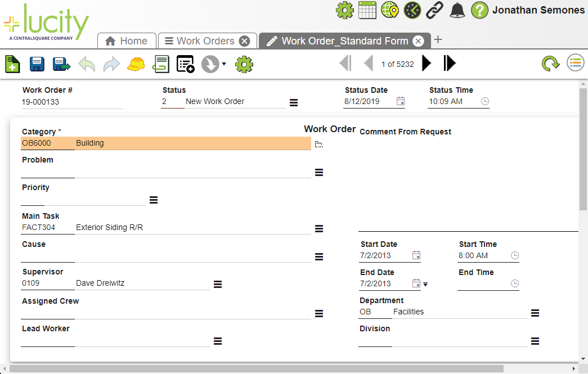588x374 pixels.
Task: Refresh the form with green arrow
Action: [x=550, y=64]
